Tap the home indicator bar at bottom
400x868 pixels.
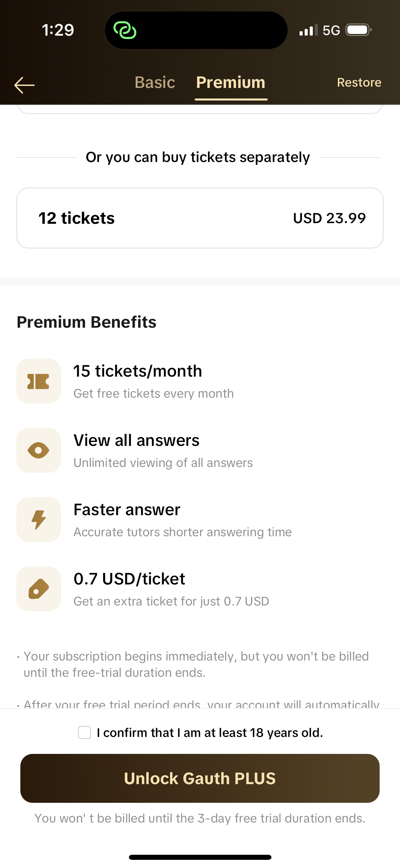point(200,857)
